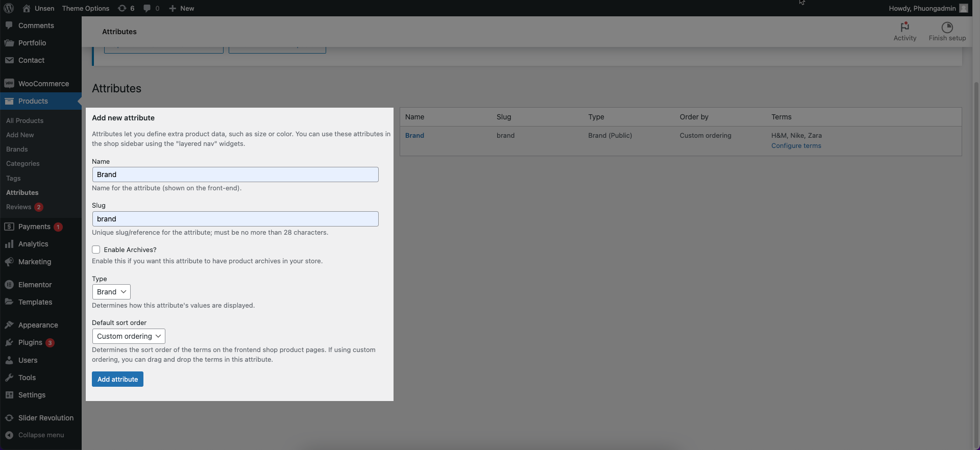The width and height of the screenshot is (980, 450).
Task: Click the Slider Revolution icon
Action: click(9, 418)
